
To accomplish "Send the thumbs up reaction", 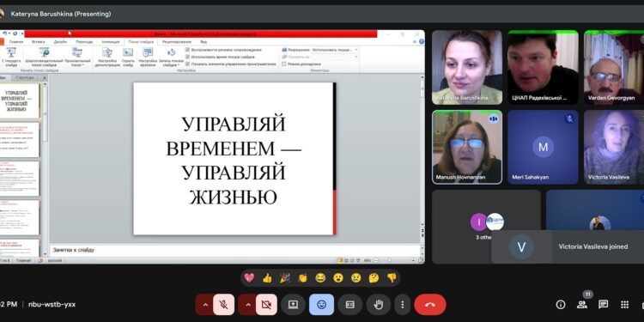I will 267,278.
